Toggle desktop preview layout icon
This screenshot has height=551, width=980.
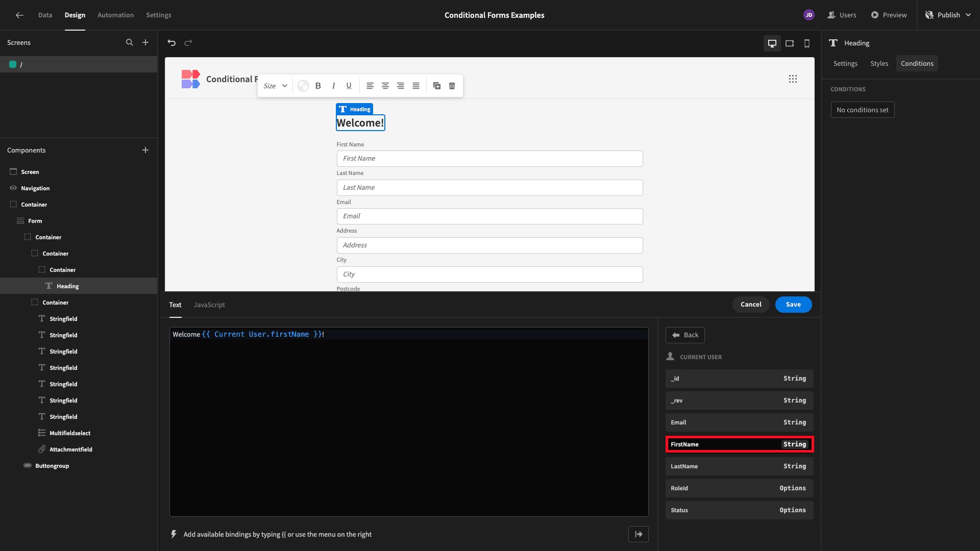(772, 43)
